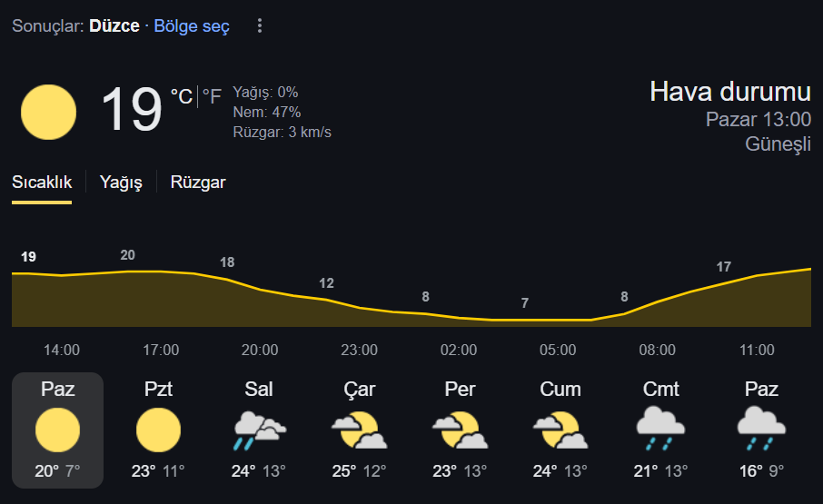Select today's highlighted Paz forecast card
The width and height of the screenshot is (823, 504).
tap(58, 430)
